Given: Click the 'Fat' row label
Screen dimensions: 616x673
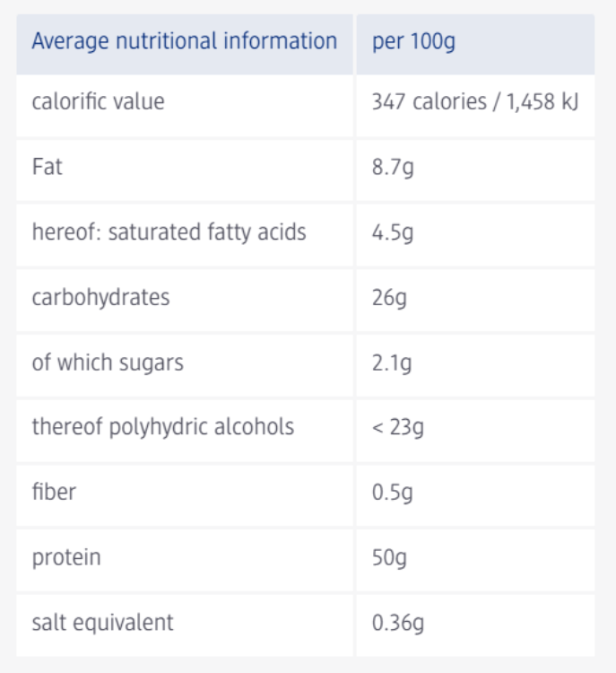Looking at the screenshot, I should [47, 167].
